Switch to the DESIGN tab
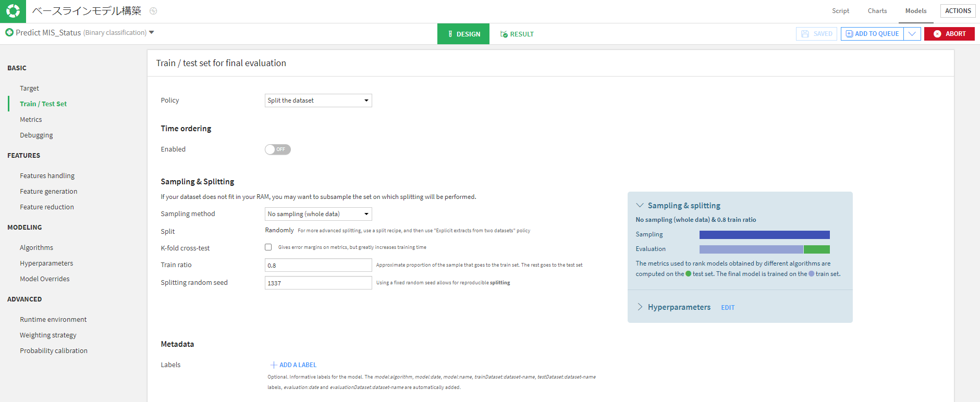The height and width of the screenshot is (402, 980). [x=463, y=34]
